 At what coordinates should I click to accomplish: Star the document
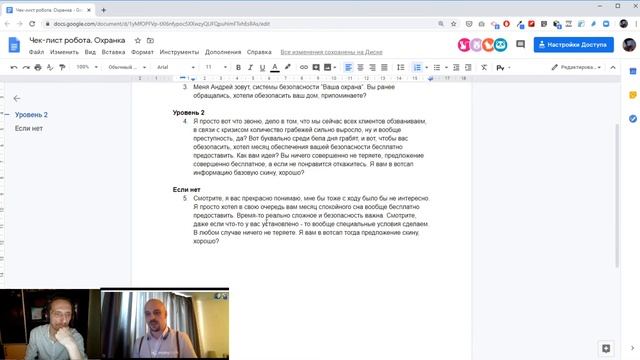coord(138,40)
